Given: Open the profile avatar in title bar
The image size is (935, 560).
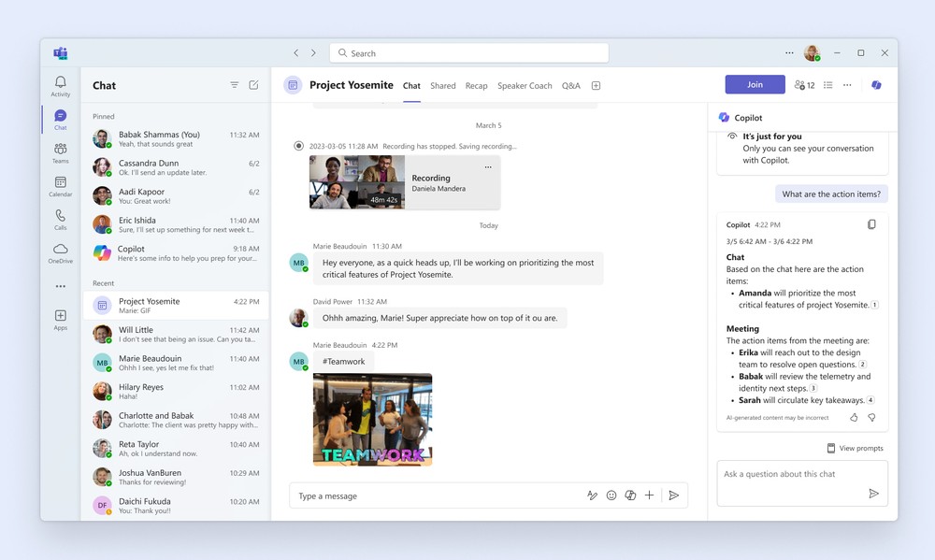Looking at the screenshot, I should [812, 53].
